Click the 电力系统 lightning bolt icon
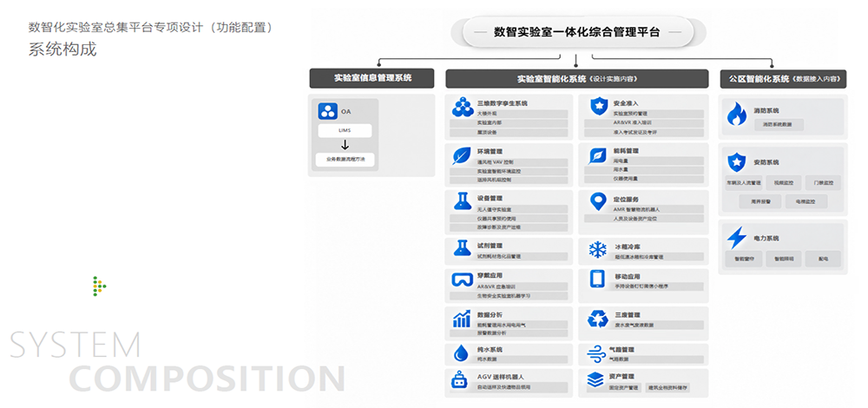Viewport: 868px width, 408px height. tap(737, 238)
